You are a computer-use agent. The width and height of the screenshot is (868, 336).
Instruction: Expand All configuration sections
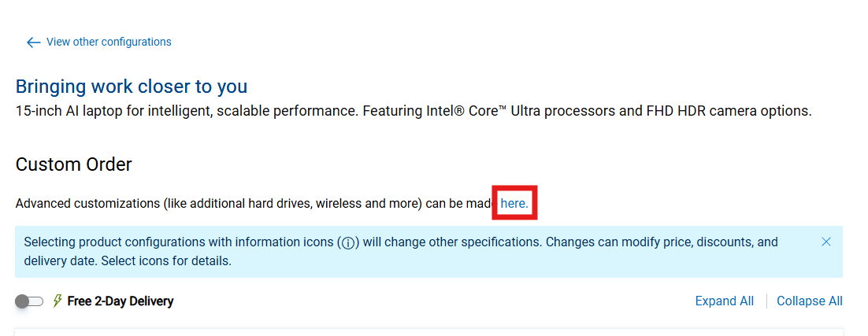[x=724, y=301]
